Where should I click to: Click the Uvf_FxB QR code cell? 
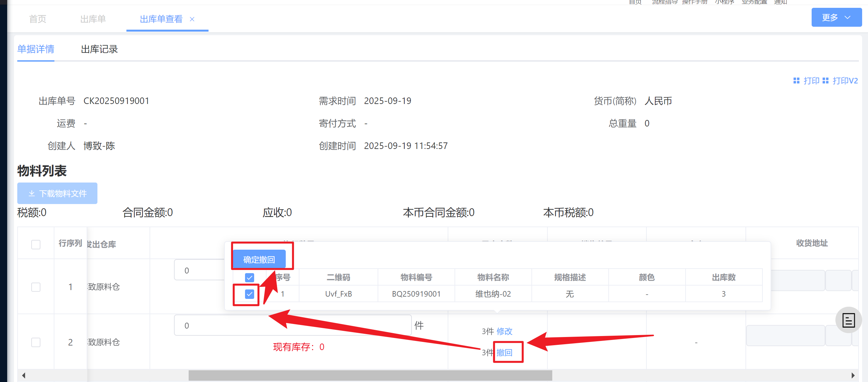pyautogui.click(x=338, y=294)
